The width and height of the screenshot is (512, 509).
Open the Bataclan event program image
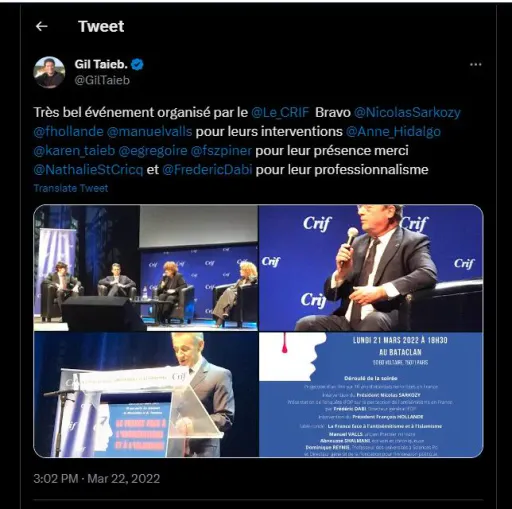pos(371,395)
